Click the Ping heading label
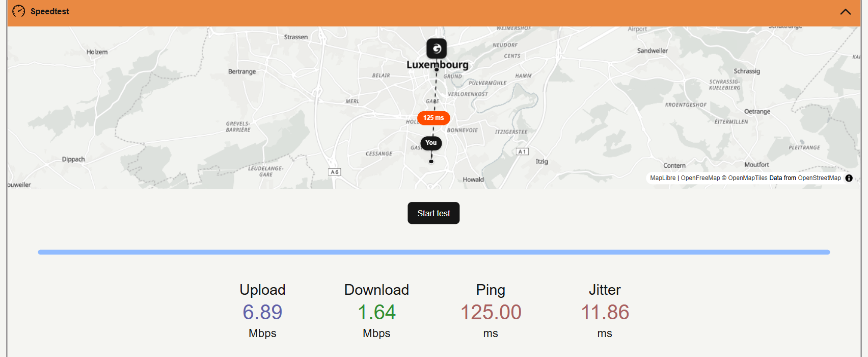Image resolution: width=868 pixels, height=357 pixels. [491, 290]
